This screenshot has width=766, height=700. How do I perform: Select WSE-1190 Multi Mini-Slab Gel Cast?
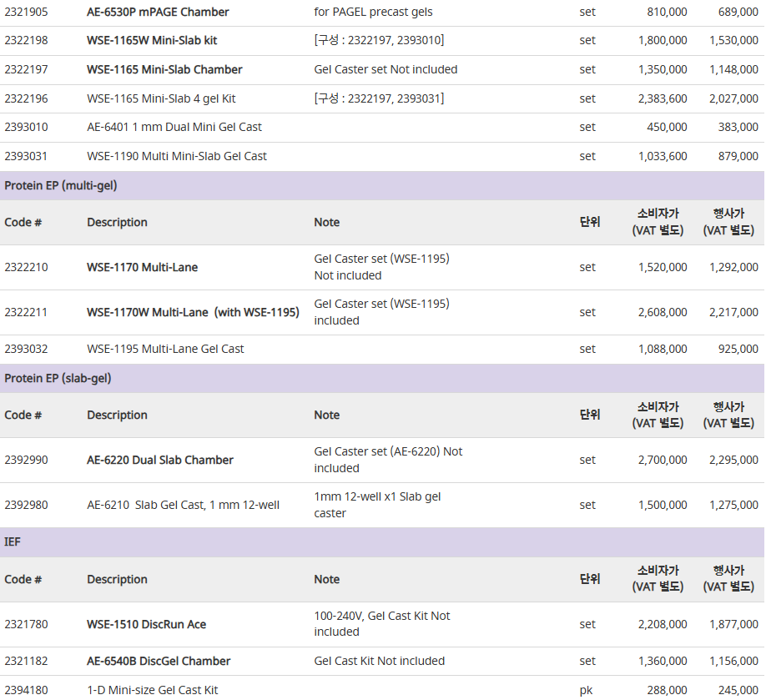(177, 156)
